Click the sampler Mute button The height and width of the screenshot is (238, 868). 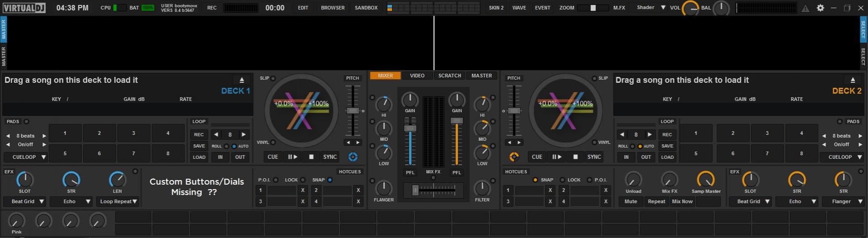(631, 201)
